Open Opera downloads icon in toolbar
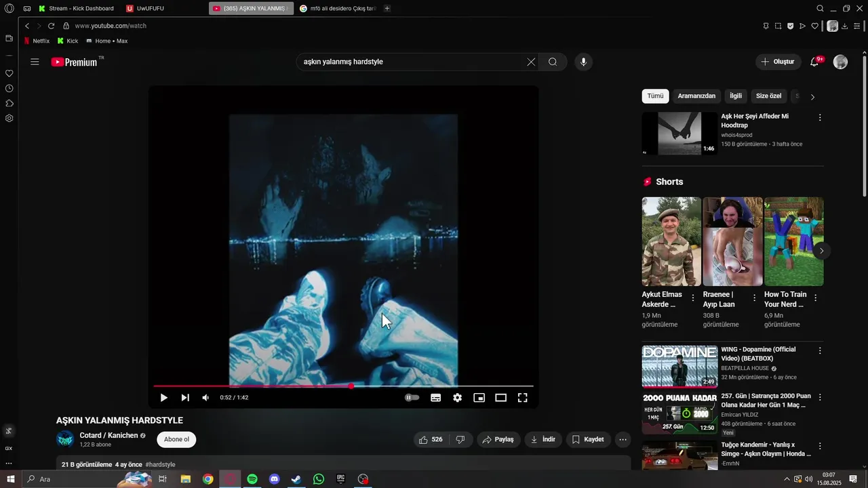 tap(844, 26)
